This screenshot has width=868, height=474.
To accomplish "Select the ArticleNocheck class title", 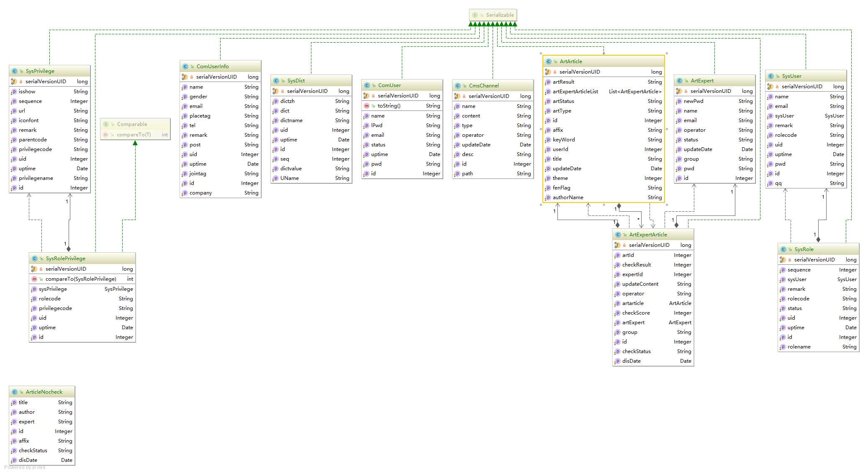I will tap(44, 392).
